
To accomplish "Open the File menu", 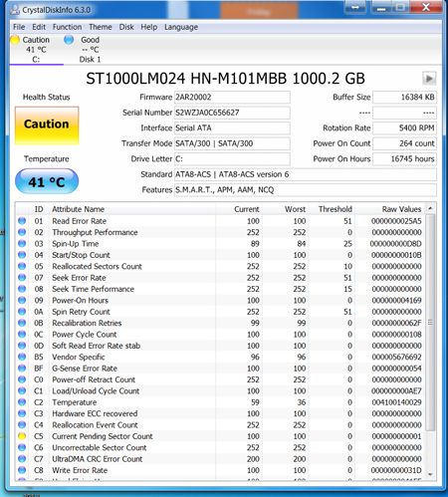I will pos(19,27).
